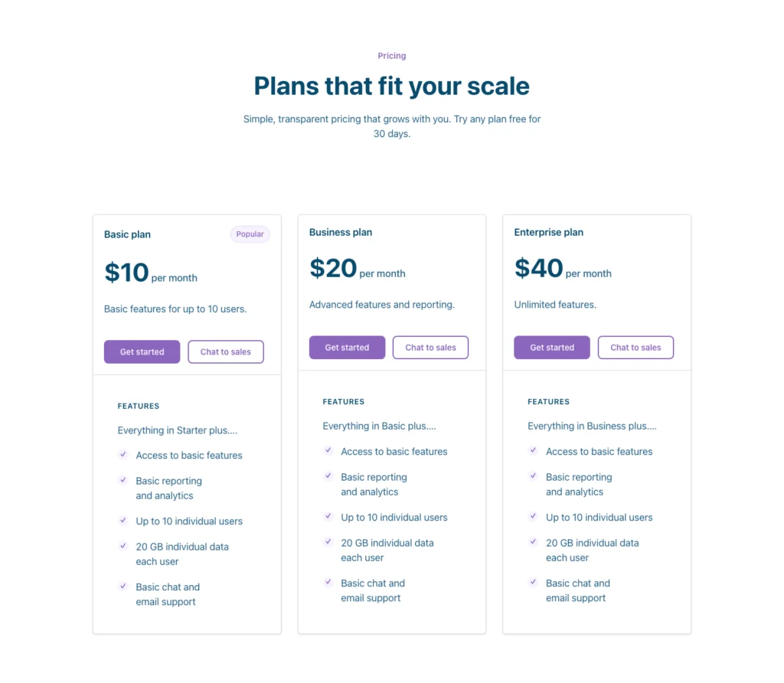The height and width of the screenshot is (683, 784).
Task: Click the checkmark beside "Basic reporting and analytics" in Enterprise plan
Action: point(533,476)
